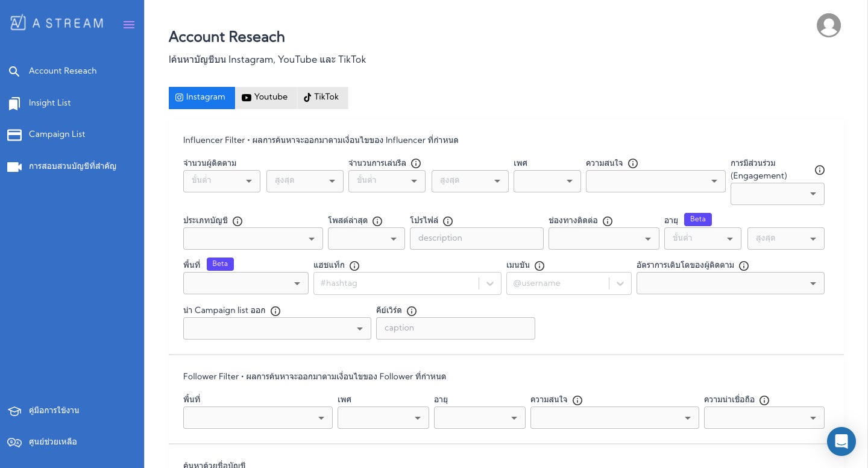The image size is (868, 468).
Task: Select the Instagram tab
Action: tap(201, 98)
